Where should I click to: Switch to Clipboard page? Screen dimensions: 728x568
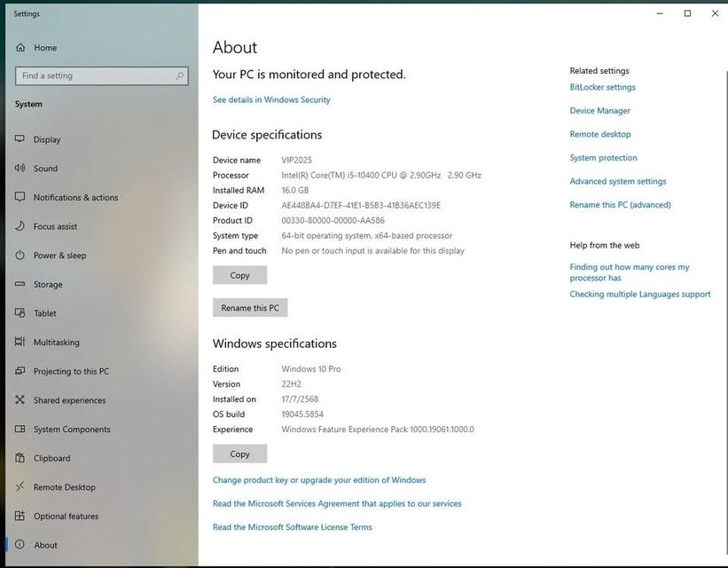point(52,458)
